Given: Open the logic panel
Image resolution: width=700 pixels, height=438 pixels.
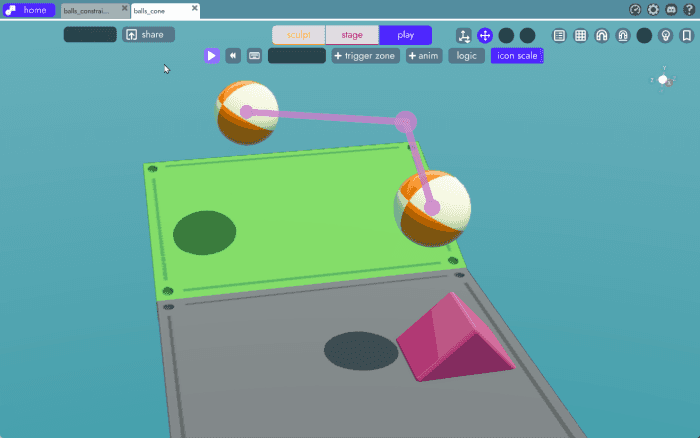Looking at the screenshot, I should tap(467, 56).
